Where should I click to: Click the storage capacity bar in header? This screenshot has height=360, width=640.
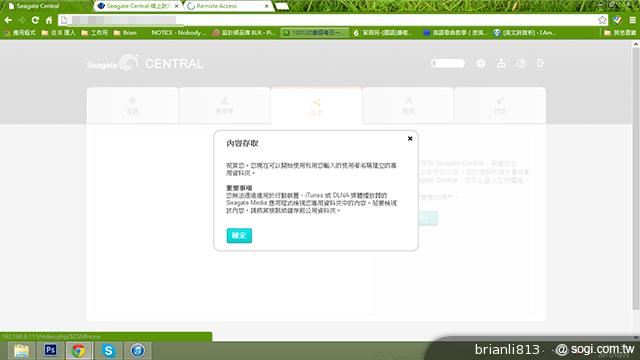click(x=448, y=63)
